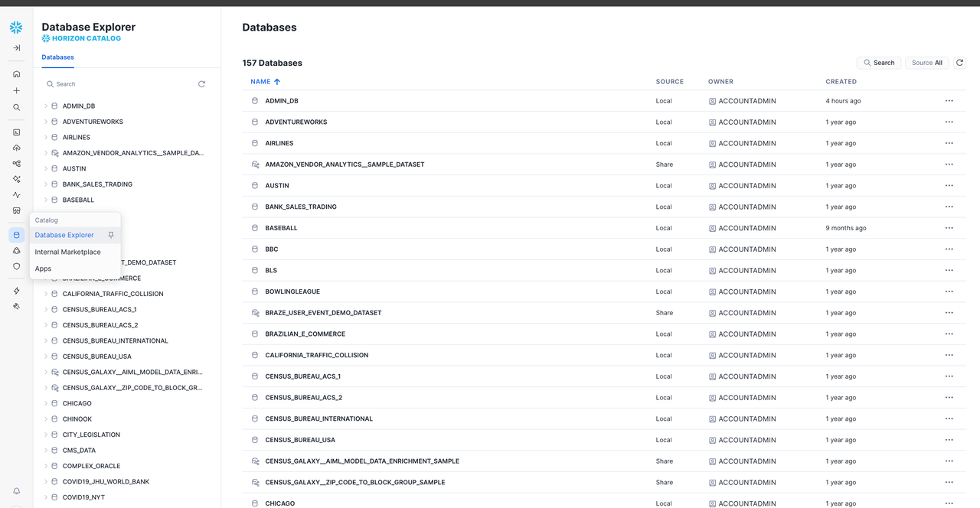Open CENSUS_BUREAU_ACS_2 table row
The image size is (980, 508).
click(x=604, y=398)
